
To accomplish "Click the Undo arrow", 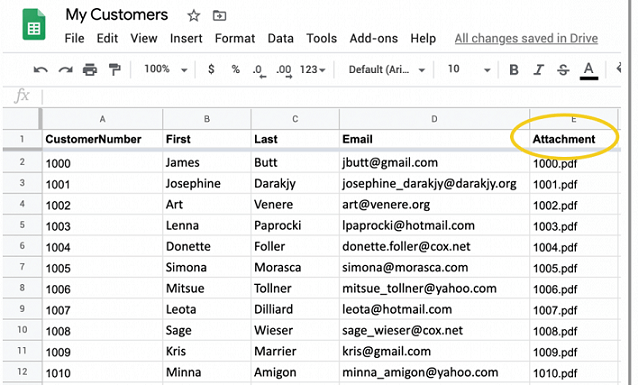I will pyautogui.click(x=41, y=70).
